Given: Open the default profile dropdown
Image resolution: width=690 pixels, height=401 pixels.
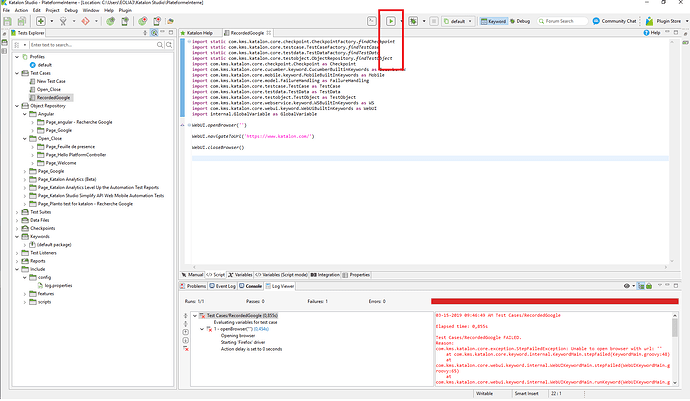Looking at the screenshot, I should point(458,21).
